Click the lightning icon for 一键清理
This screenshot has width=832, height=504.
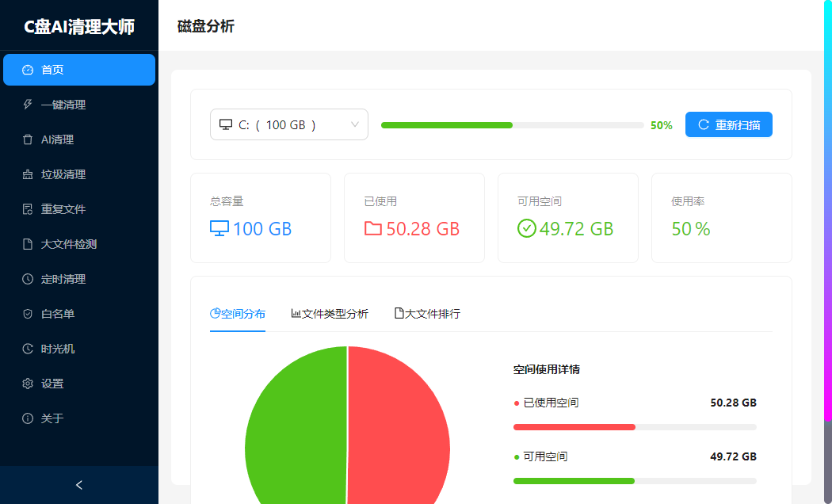point(28,105)
